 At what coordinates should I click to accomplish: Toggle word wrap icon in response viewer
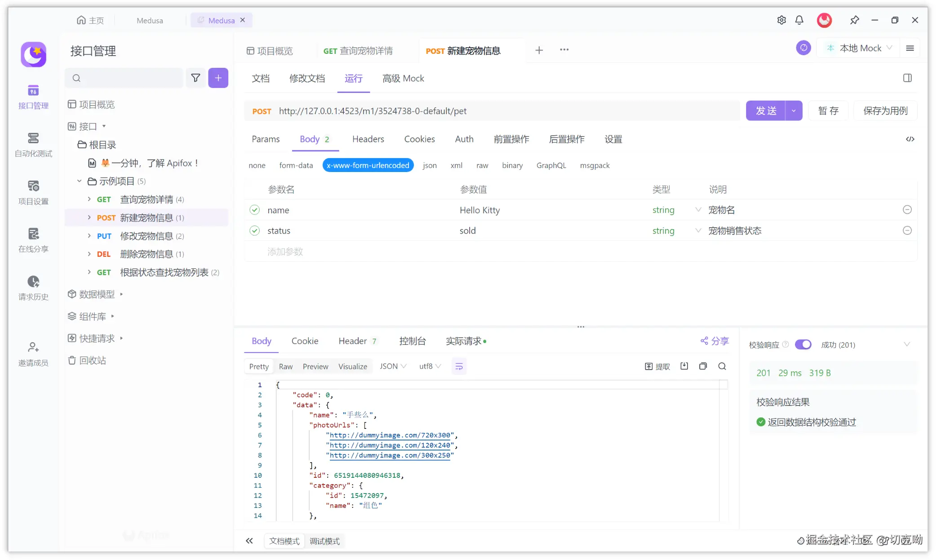[459, 366]
